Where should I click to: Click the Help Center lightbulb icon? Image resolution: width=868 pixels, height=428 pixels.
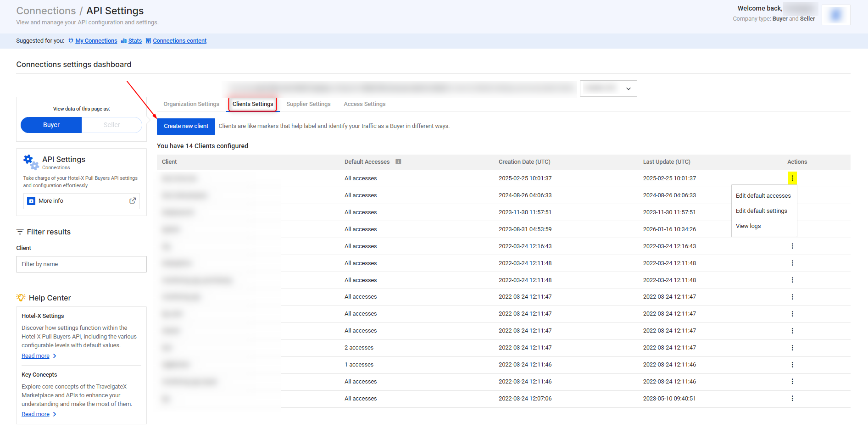point(21,297)
